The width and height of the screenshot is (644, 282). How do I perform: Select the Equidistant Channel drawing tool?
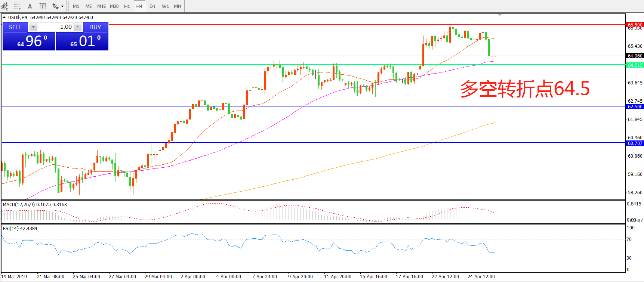tap(4, 6)
